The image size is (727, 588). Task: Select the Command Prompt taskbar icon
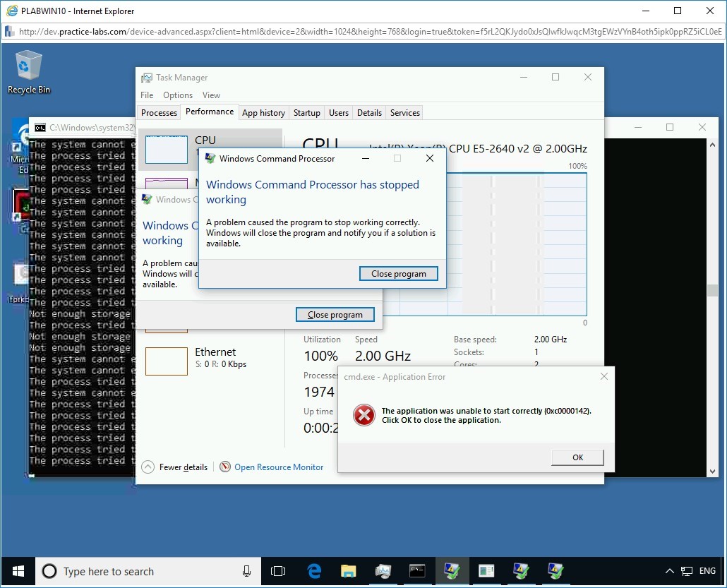[x=417, y=571]
